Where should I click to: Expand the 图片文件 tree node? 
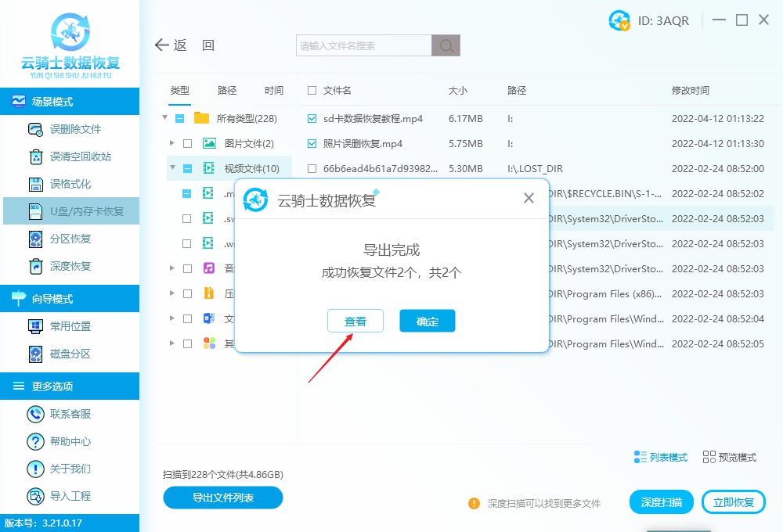[172, 143]
